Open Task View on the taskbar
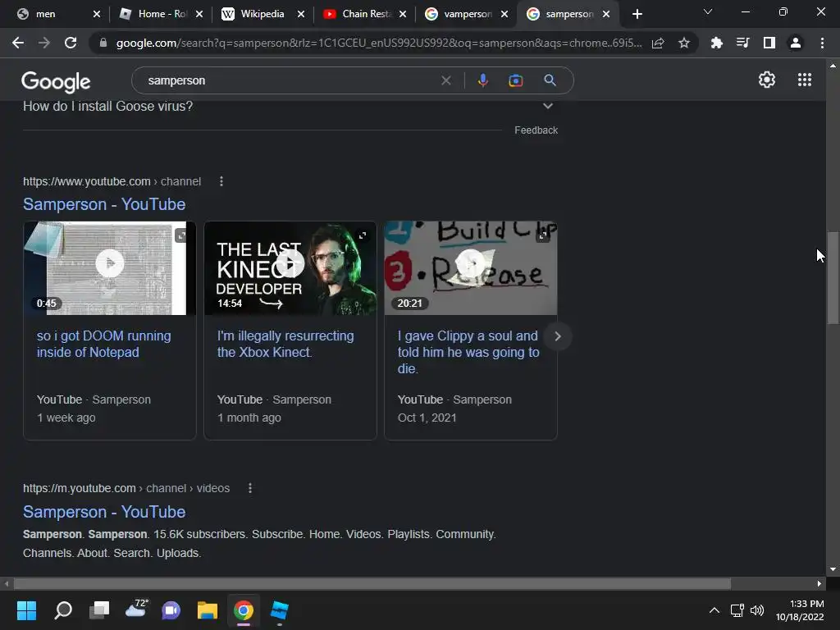Viewport: 840px width, 630px height. [99, 610]
